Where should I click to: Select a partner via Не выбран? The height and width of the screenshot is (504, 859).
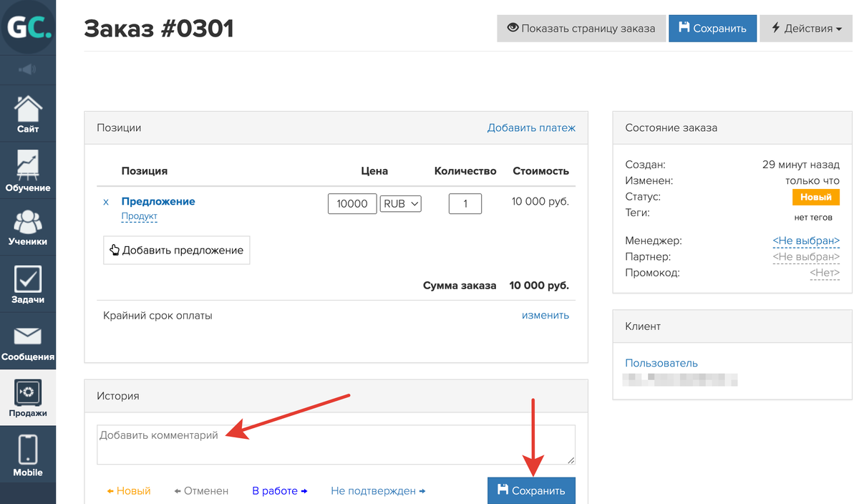[x=806, y=256]
